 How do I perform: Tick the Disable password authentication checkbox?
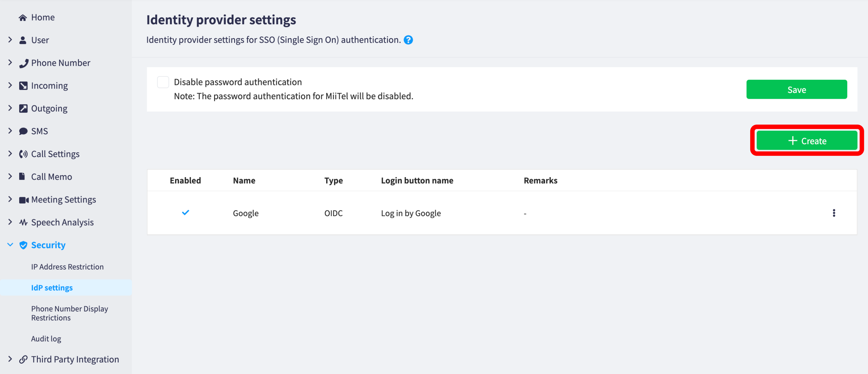click(163, 82)
